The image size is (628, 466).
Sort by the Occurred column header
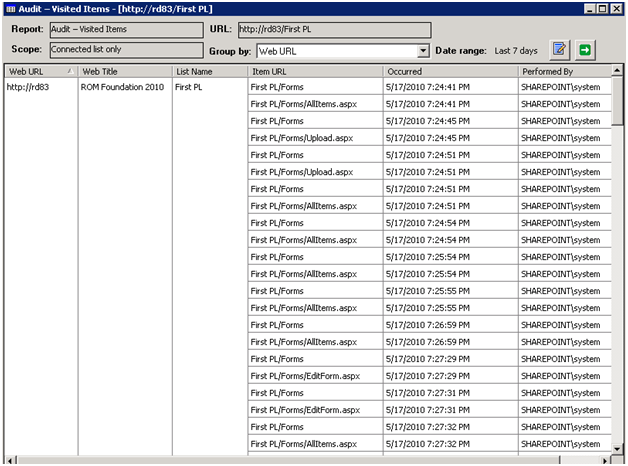[x=449, y=72]
